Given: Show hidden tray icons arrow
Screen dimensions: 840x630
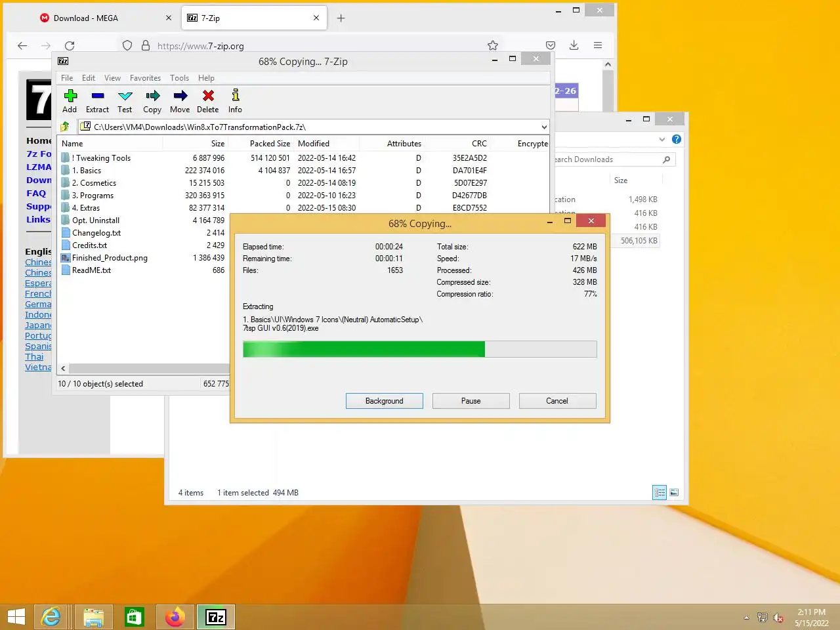Looking at the screenshot, I should click(746, 618).
